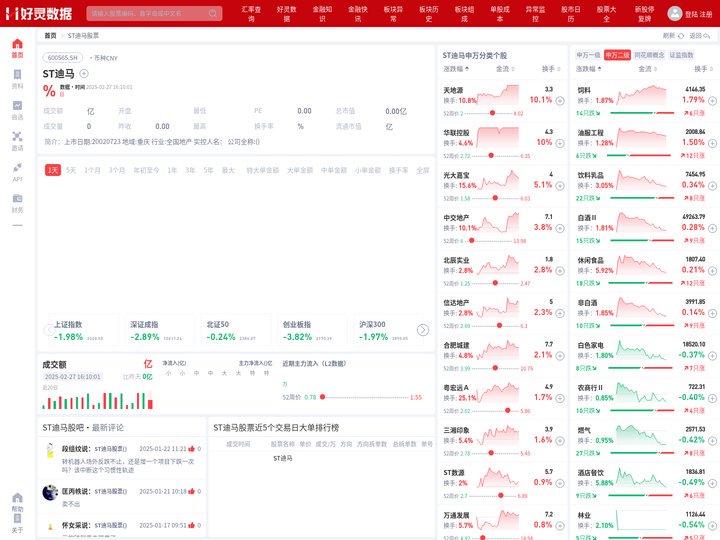Screen dimensions: 720x540
Task: Open the API sidebar icon
Action: 17,167
